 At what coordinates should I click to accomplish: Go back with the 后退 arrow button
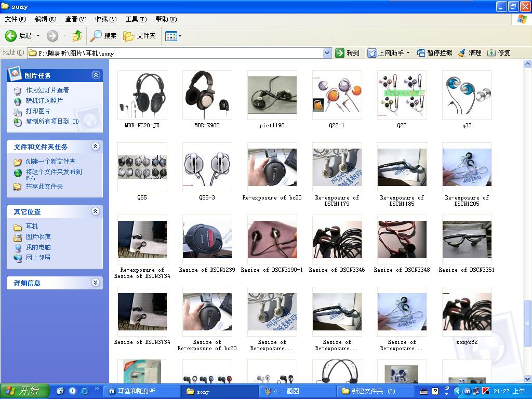(18, 36)
